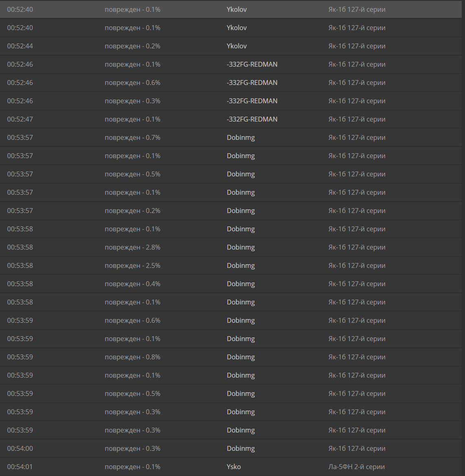465x476 pixels.
Task: Select the 'поврежден - 0.7%' event
Action: tap(132, 137)
